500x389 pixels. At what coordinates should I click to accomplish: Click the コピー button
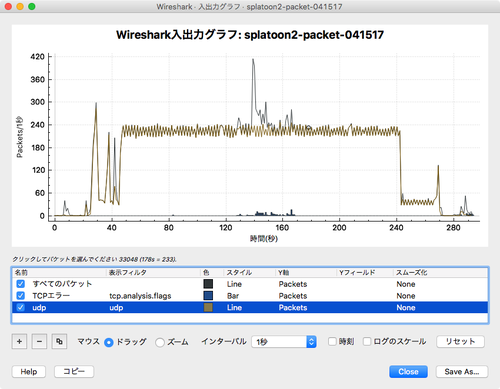(74, 371)
